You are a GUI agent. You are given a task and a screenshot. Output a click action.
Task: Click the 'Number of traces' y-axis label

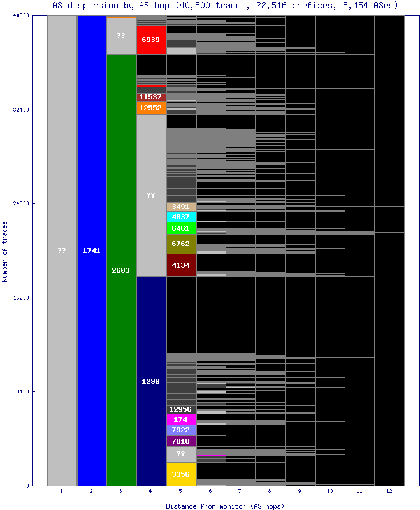point(5,251)
